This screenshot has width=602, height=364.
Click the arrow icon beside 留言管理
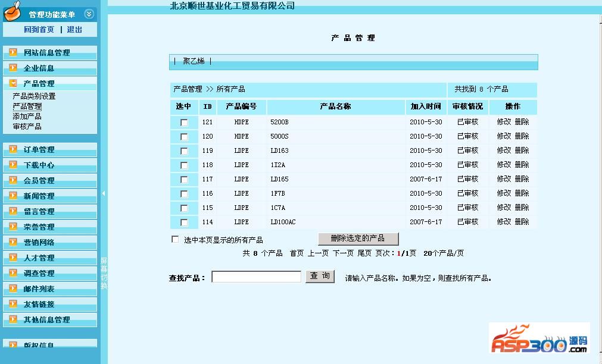click(x=13, y=211)
